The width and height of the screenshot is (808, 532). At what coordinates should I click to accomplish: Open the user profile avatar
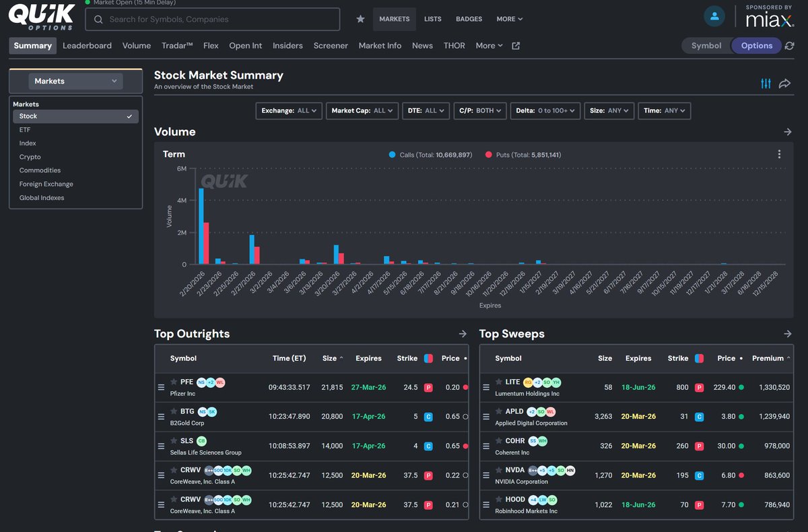(x=714, y=16)
